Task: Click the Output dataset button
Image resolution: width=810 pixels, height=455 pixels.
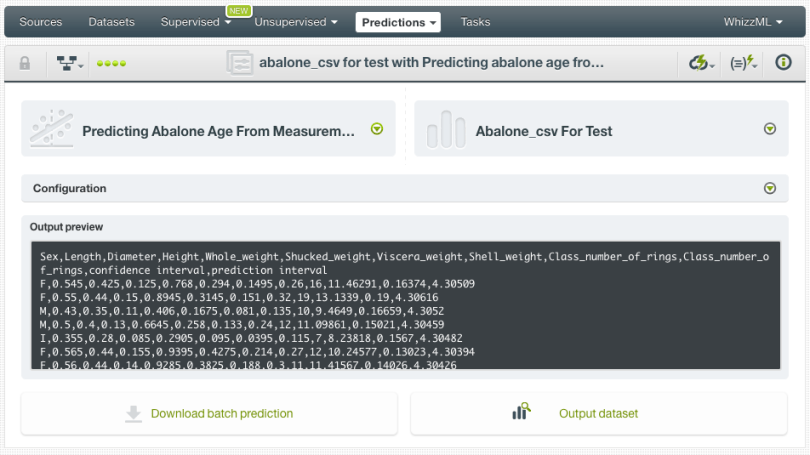Action: [x=599, y=413]
